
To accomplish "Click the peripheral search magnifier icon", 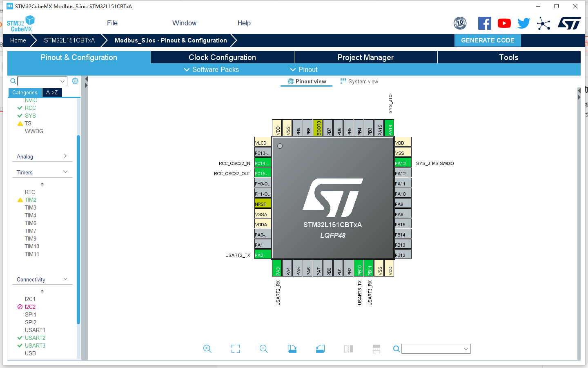I will tap(13, 81).
